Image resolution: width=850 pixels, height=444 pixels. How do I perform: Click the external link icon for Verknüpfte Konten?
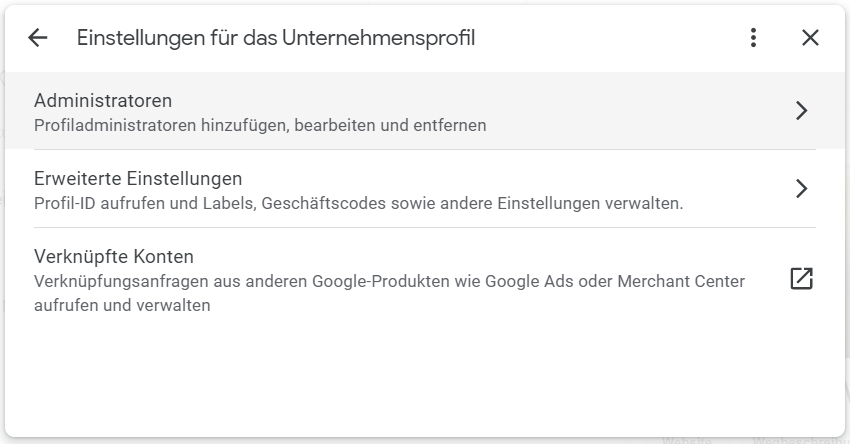tap(801, 279)
